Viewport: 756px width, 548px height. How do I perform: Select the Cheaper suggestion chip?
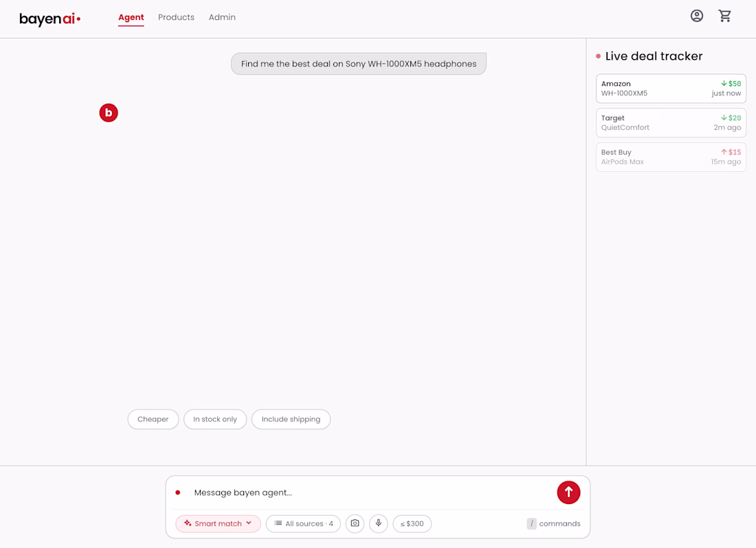coord(153,419)
